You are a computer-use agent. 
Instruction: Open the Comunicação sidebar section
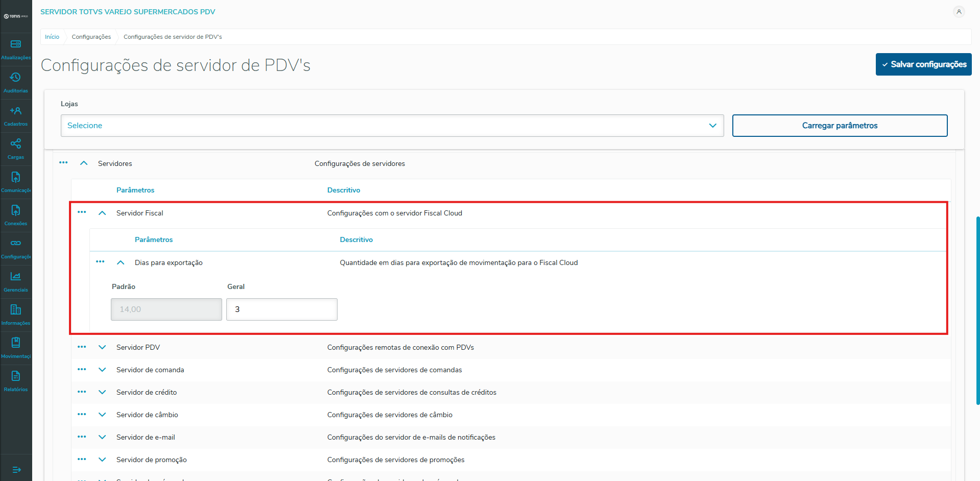[16, 183]
